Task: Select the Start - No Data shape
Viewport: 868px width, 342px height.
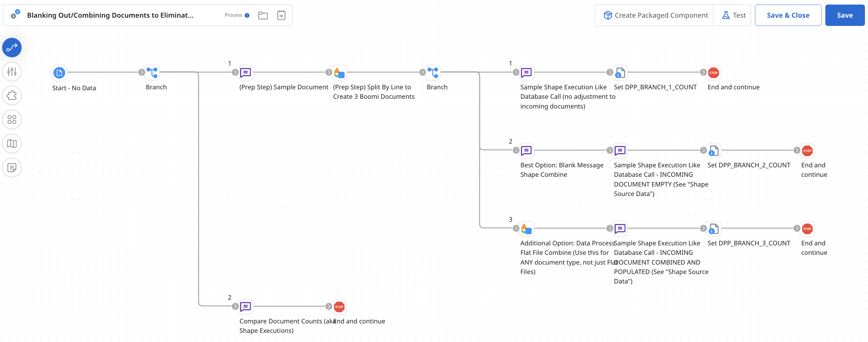Action: coord(59,73)
